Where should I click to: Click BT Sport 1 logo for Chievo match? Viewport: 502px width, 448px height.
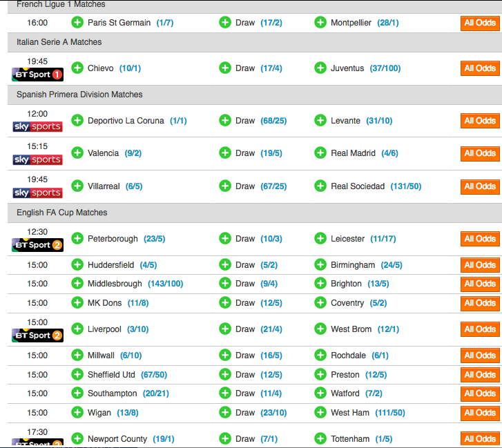[37, 75]
